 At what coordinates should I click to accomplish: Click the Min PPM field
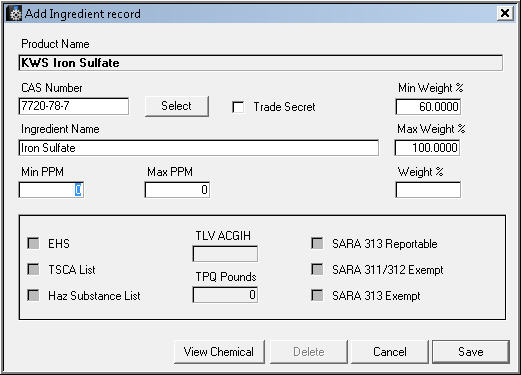(51, 190)
